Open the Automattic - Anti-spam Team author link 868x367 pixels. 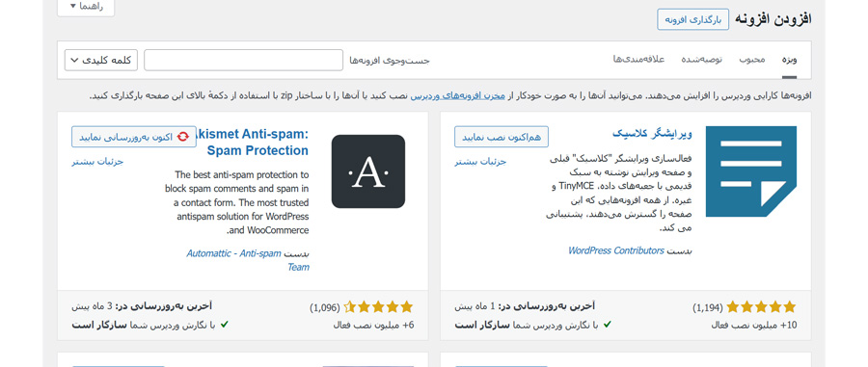pyautogui.click(x=248, y=260)
